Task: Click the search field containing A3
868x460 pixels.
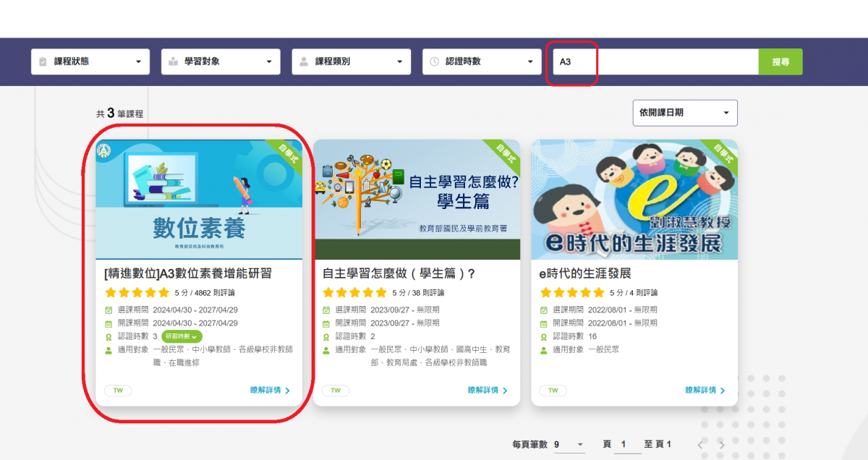Action: (x=655, y=61)
